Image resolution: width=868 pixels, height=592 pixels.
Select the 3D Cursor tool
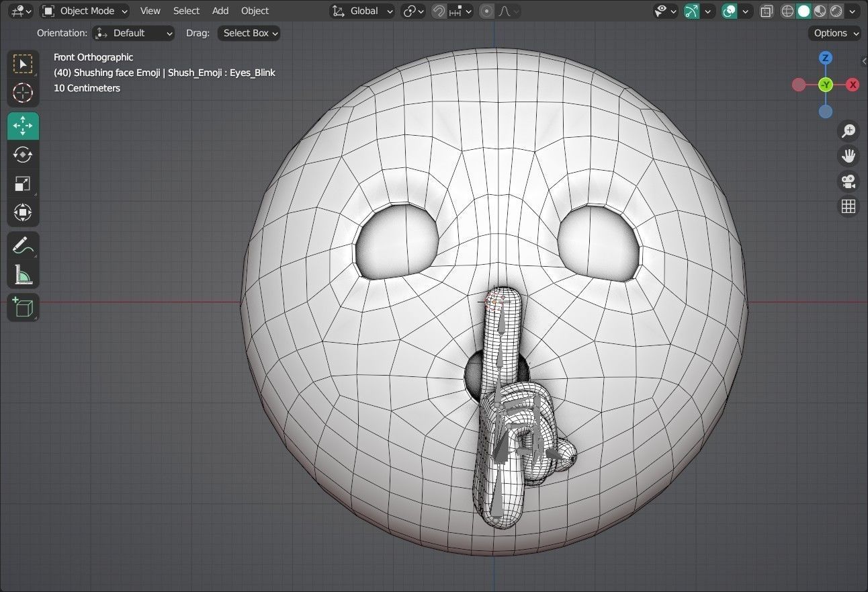coord(23,93)
